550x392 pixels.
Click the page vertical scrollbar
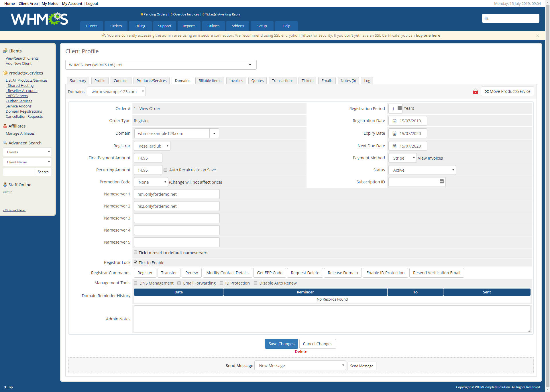(547, 196)
